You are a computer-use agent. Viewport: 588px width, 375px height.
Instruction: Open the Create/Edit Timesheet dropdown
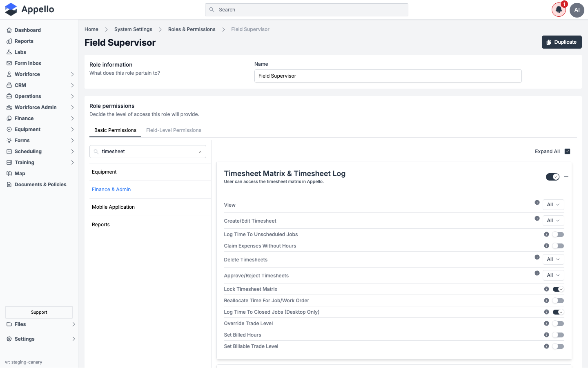coord(553,221)
